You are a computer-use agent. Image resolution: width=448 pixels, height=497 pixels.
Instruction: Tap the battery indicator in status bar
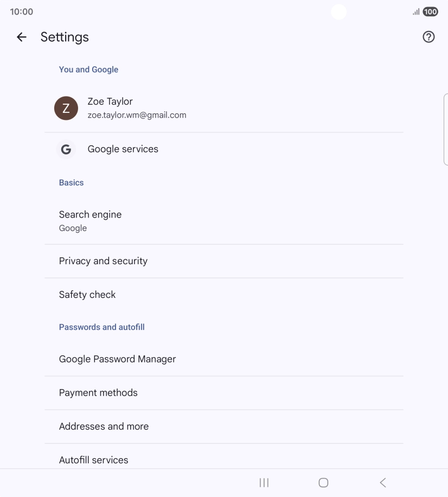[431, 12]
